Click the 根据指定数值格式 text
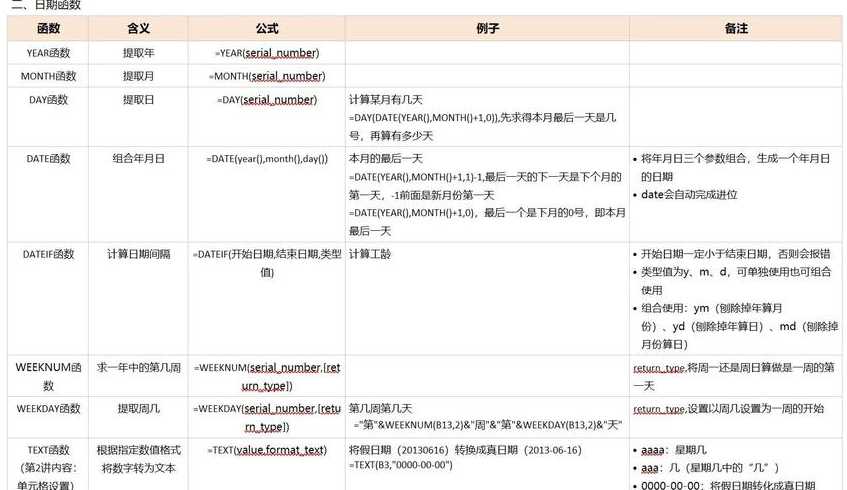This screenshot has height=490, width=847. pos(138,450)
